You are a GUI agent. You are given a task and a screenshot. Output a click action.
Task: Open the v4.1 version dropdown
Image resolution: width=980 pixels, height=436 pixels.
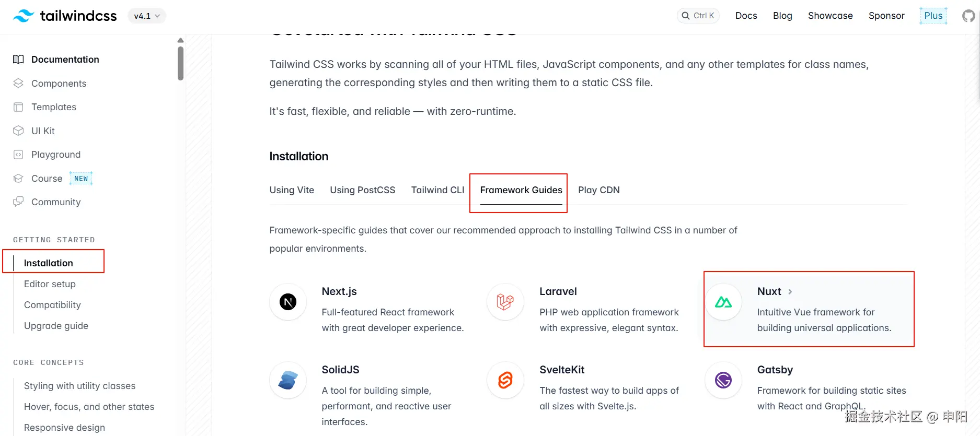click(x=147, y=16)
